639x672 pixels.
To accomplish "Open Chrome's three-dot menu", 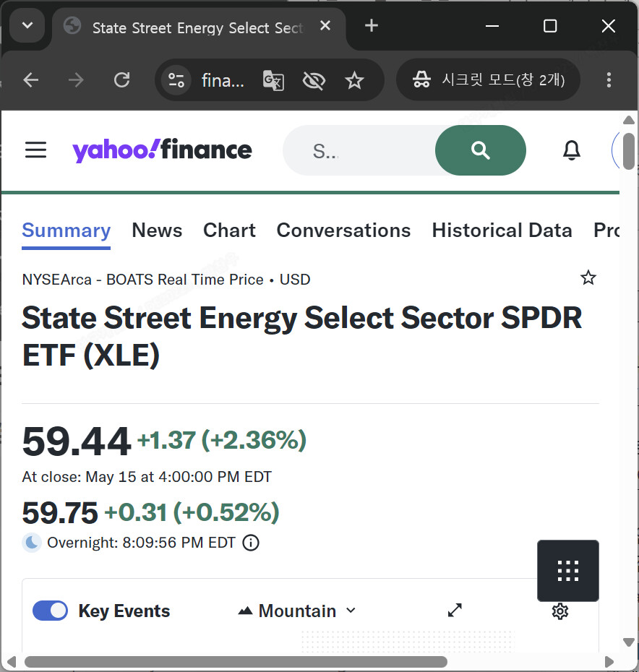I will tap(609, 80).
